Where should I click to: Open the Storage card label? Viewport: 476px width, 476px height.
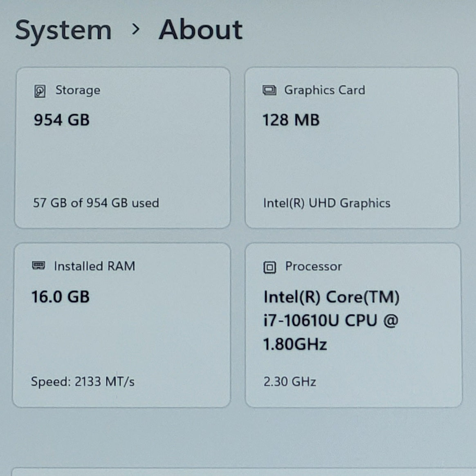click(x=78, y=90)
